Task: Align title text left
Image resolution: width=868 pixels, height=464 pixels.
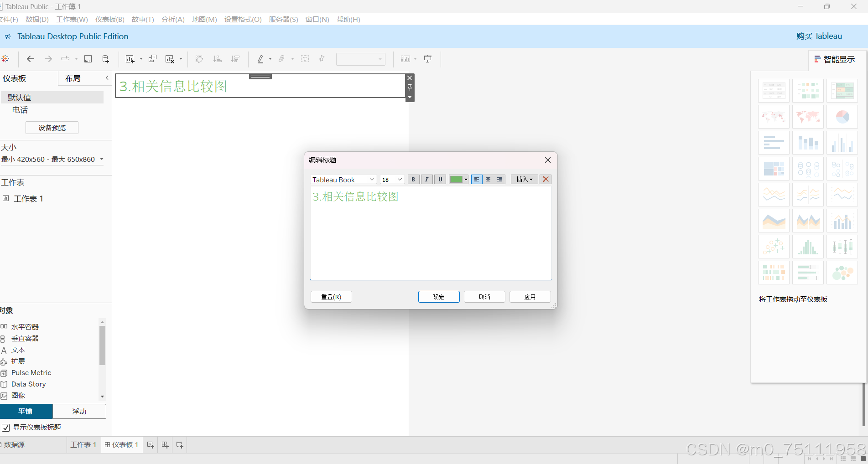Action: [477, 180]
